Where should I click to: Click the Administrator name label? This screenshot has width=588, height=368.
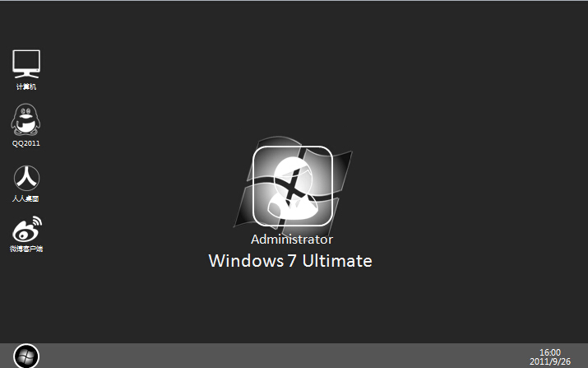point(292,240)
